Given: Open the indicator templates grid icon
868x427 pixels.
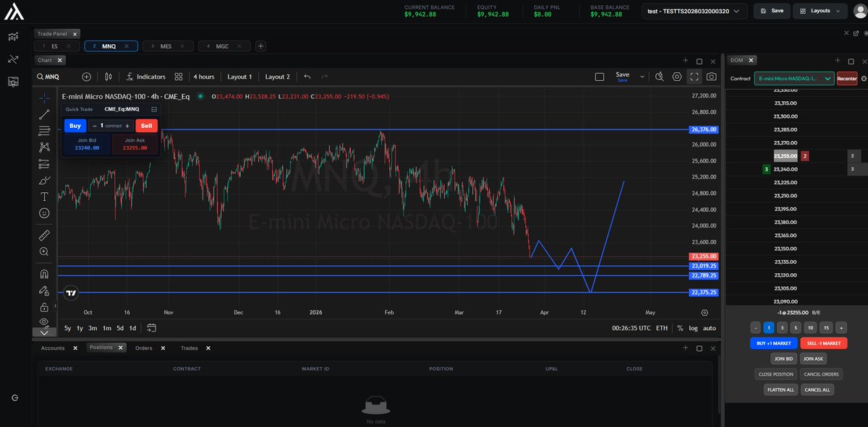Looking at the screenshot, I should (x=179, y=77).
